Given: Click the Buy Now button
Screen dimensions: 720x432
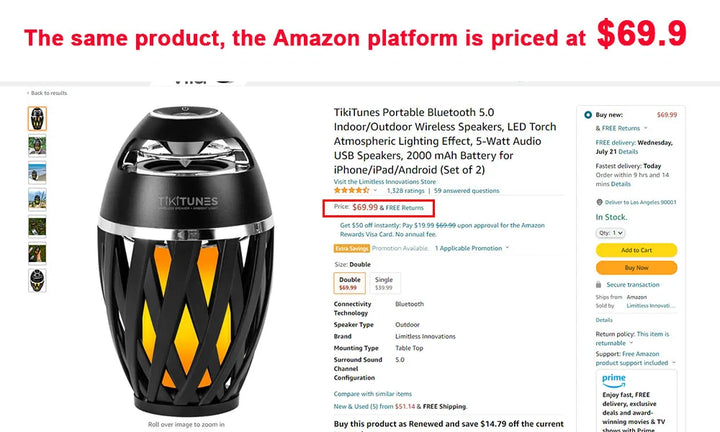Looking at the screenshot, I should (x=636, y=268).
